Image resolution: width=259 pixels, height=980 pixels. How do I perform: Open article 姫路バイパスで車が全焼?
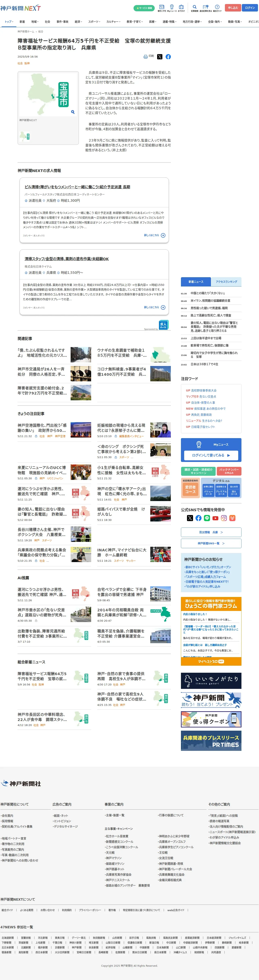(x=121, y=511)
